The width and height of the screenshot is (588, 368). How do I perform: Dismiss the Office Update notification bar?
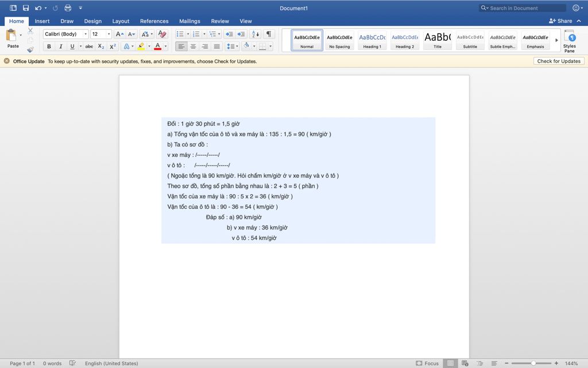coord(6,61)
